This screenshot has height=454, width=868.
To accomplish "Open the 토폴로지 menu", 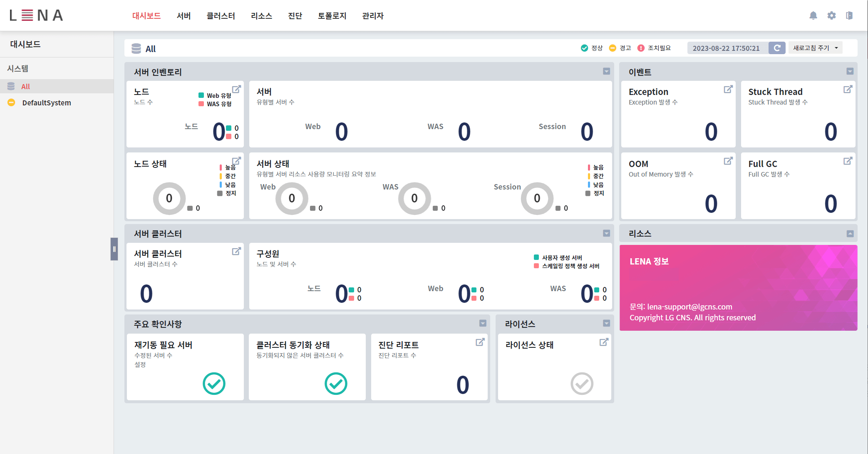I will click(x=332, y=16).
